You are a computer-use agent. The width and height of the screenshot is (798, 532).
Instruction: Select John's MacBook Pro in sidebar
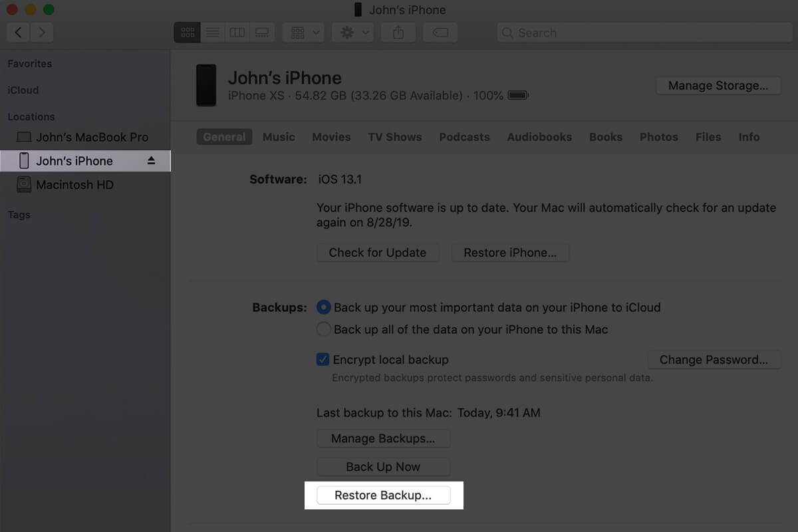click(84, 137)
